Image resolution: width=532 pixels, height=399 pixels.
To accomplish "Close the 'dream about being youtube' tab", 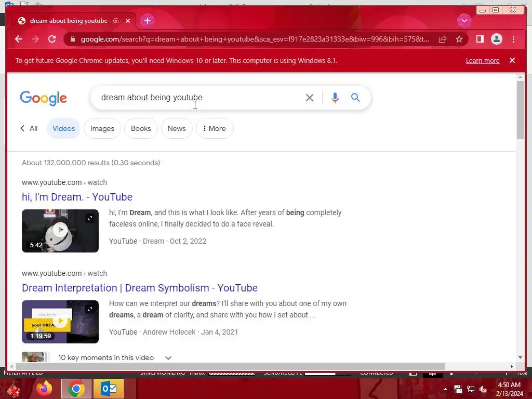I will [x=128, y=21].
